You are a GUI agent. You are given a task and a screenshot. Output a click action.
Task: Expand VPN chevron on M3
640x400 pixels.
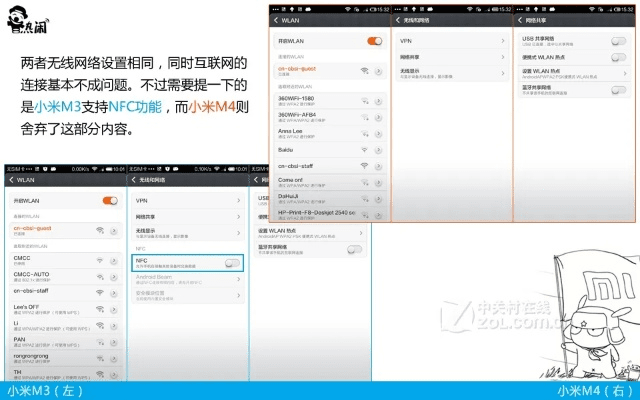pyautogui.click(x=238, y=200)
